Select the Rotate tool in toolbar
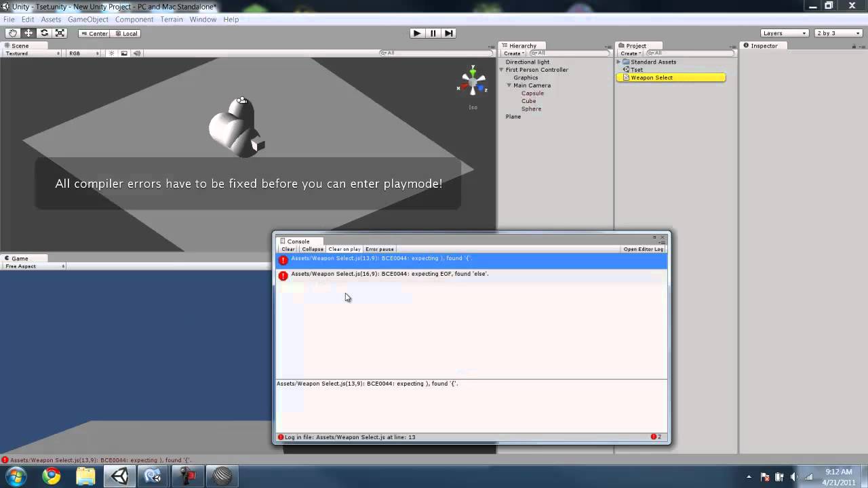868x488 pixels. point(44,33)
